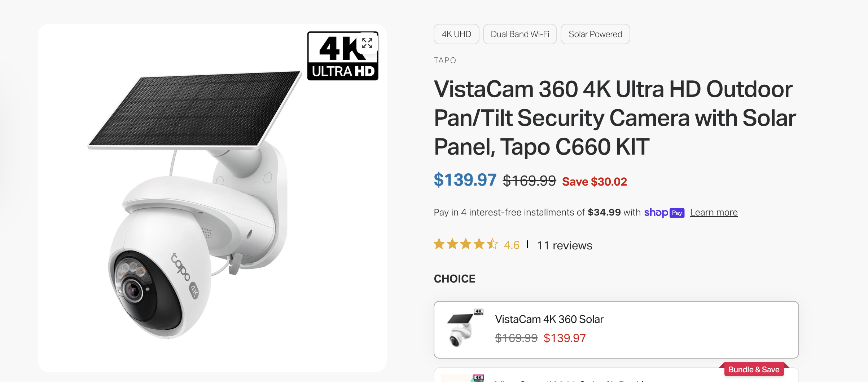Click the Save $30.02 discount label

click(x=594, y=182)
